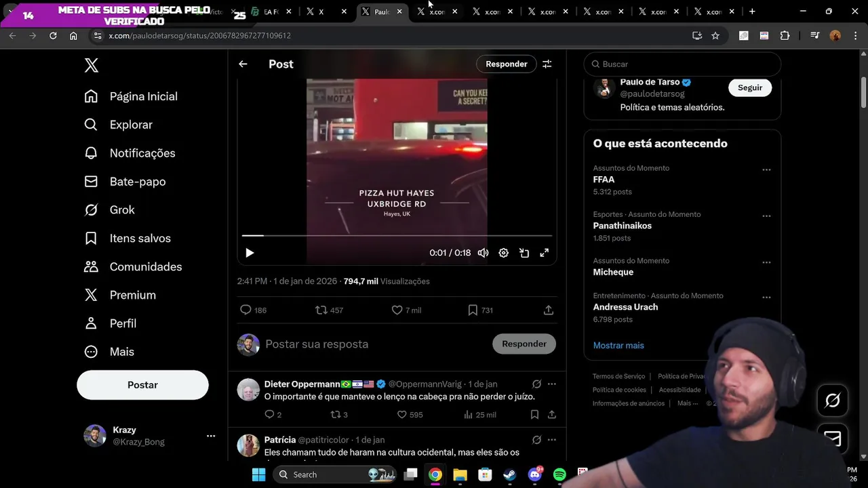
Task: Open X home logo in sidebar
Action: (92, 65)
